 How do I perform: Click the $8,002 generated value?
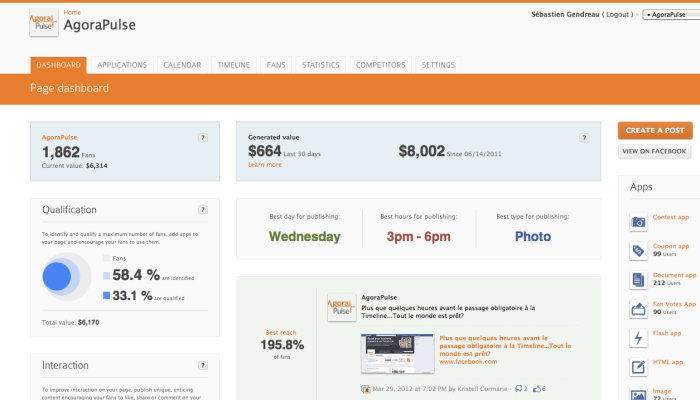coord(422,151)
